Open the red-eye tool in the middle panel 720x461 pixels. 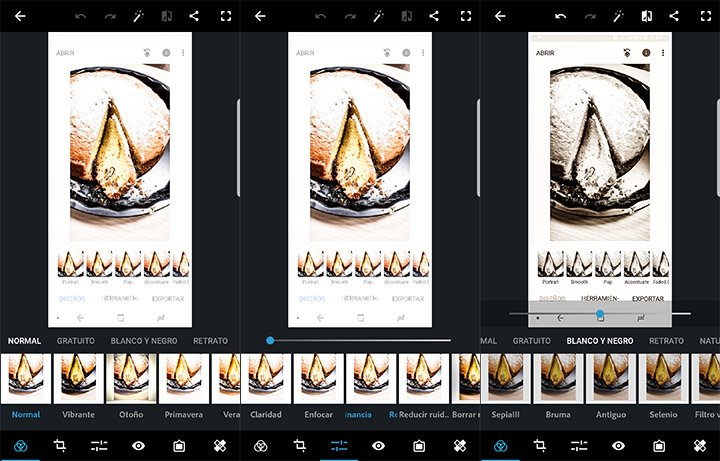378,445
